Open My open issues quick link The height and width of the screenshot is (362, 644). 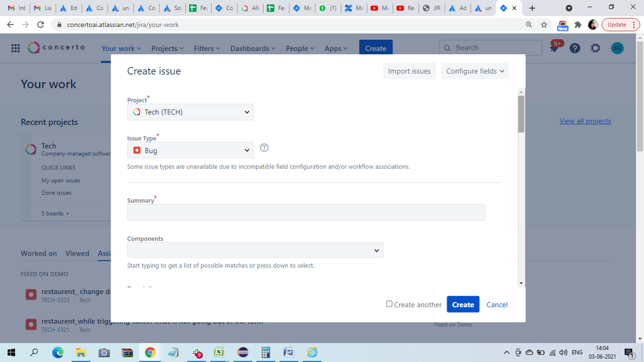tap(61, 180)
